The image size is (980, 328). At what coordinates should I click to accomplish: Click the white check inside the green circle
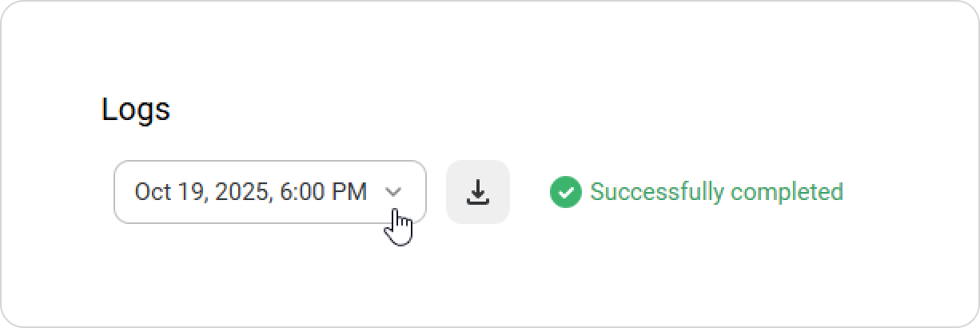(x=565, y=192)
